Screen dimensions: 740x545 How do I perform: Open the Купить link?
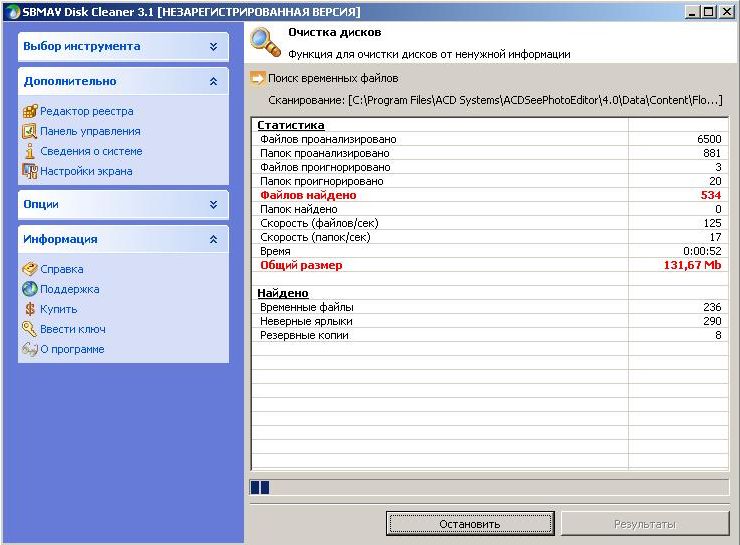pos(59,309)
